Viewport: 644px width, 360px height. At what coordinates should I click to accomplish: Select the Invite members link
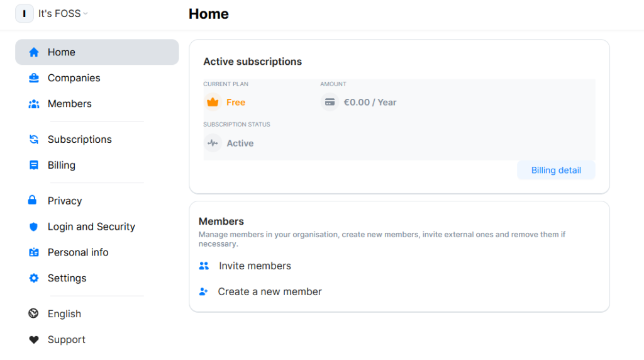tap(255, 266)
